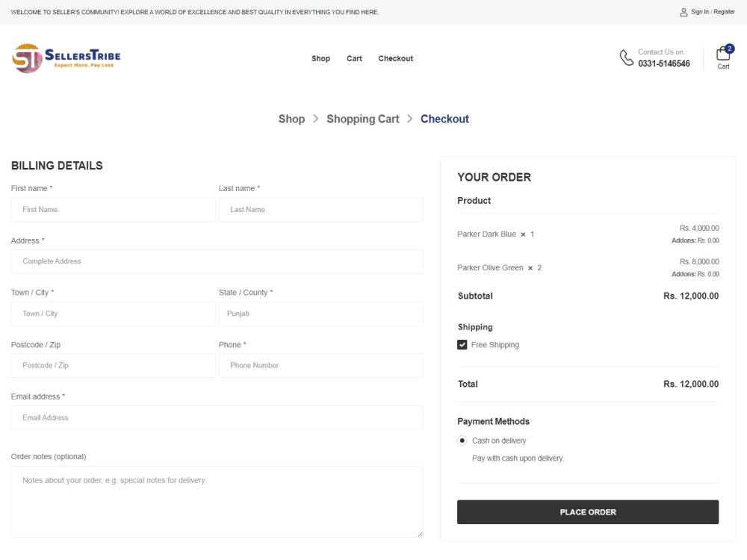
Task: Click the phone number 0331-5146546
Action: [663, 63]
